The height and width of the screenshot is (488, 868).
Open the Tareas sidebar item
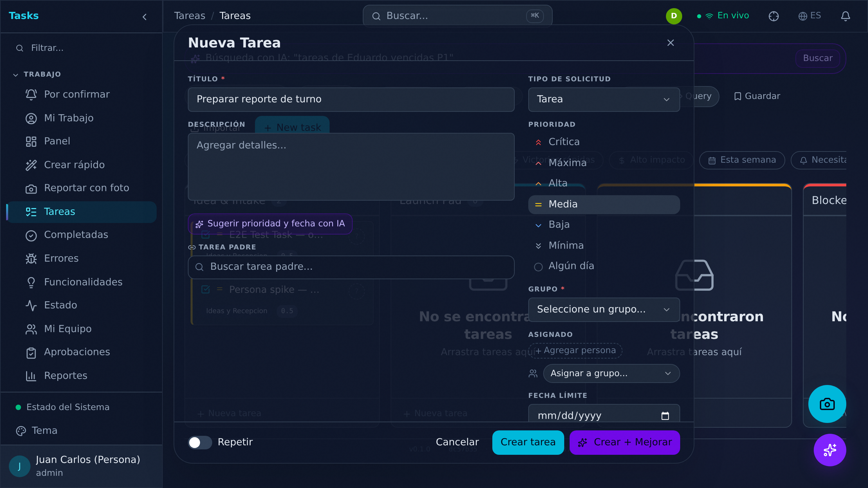coord(82,212)
